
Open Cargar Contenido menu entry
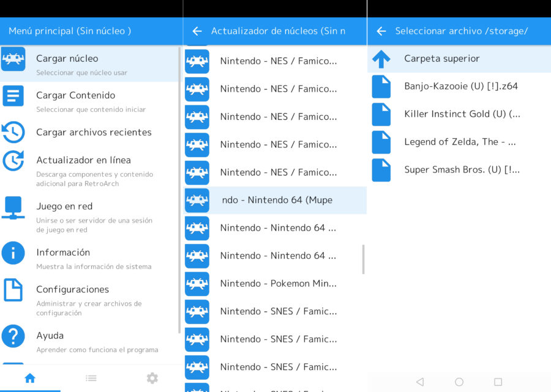tap(75, 95)
